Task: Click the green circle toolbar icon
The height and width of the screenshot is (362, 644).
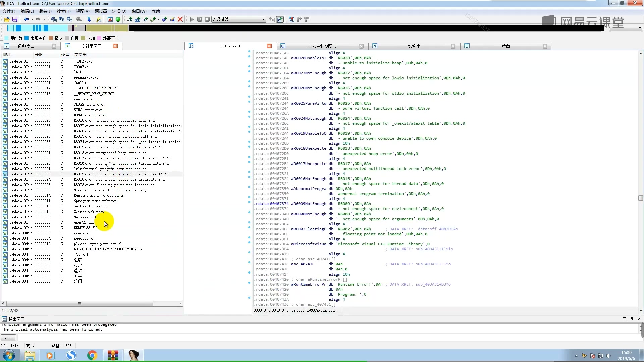Action: click(118, 20)
